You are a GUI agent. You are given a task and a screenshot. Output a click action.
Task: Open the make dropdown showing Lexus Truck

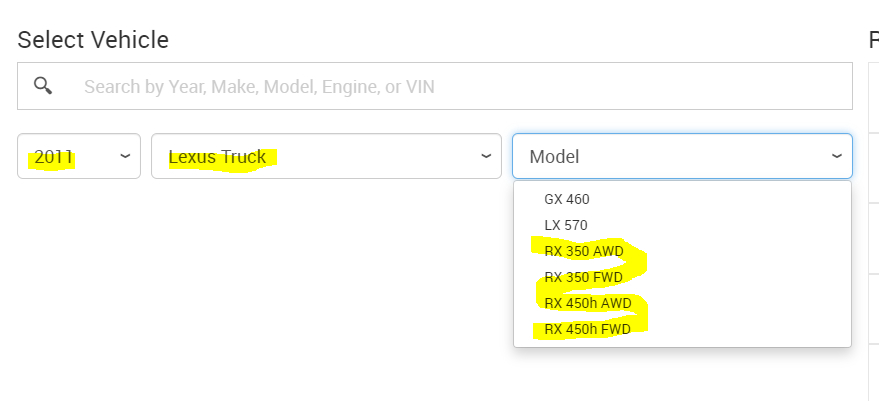pos(310,157)
